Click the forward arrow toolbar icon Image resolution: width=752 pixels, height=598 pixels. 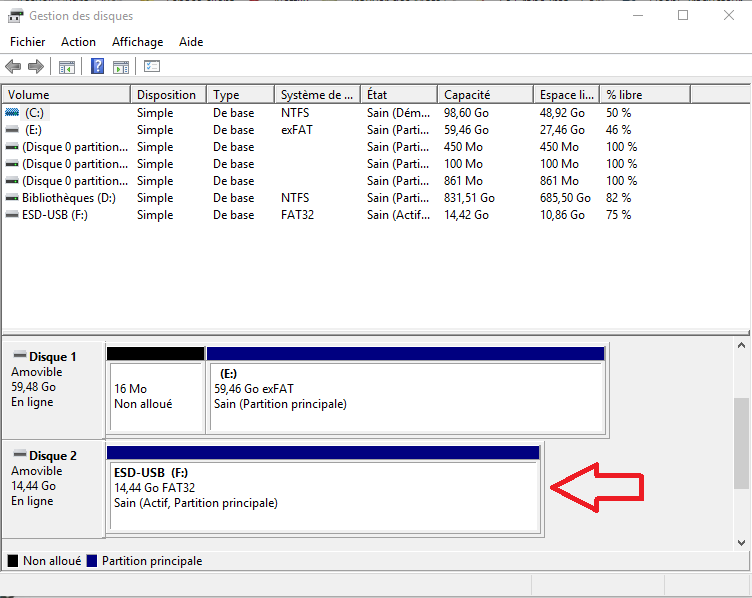36,67
